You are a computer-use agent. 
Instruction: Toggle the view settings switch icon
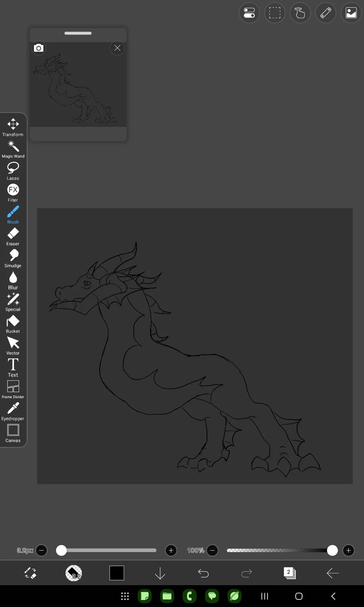click(x=249, y=13)
